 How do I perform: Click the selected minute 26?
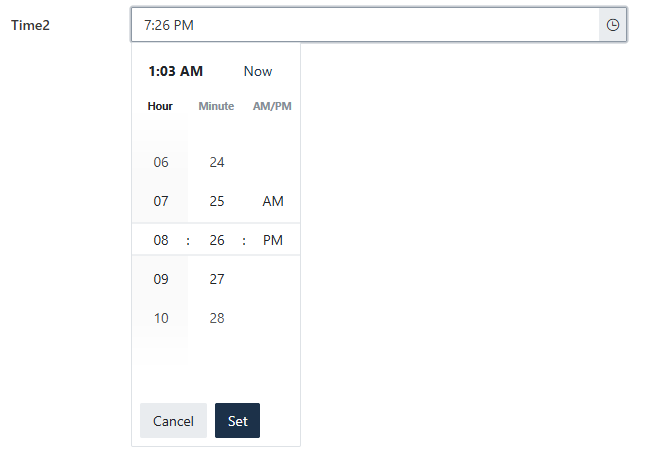[217, 240]
